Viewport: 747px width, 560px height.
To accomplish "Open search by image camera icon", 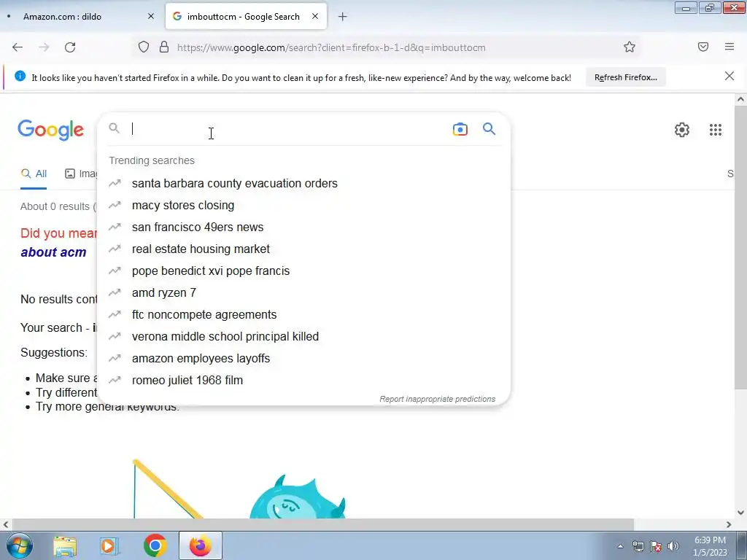I will pos(460,129).
